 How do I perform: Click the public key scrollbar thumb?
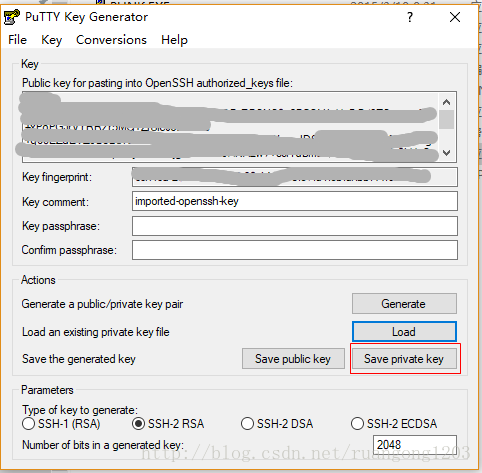[x=447, y=119]
